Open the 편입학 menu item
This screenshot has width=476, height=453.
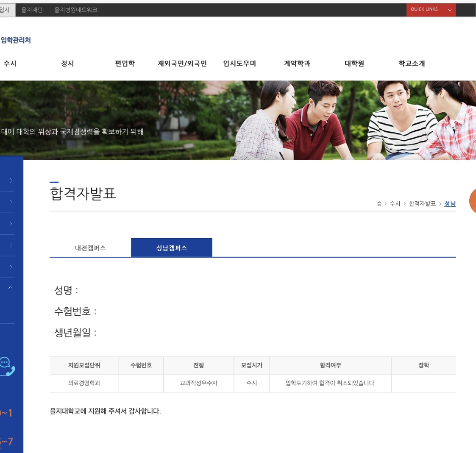(125, 64)
